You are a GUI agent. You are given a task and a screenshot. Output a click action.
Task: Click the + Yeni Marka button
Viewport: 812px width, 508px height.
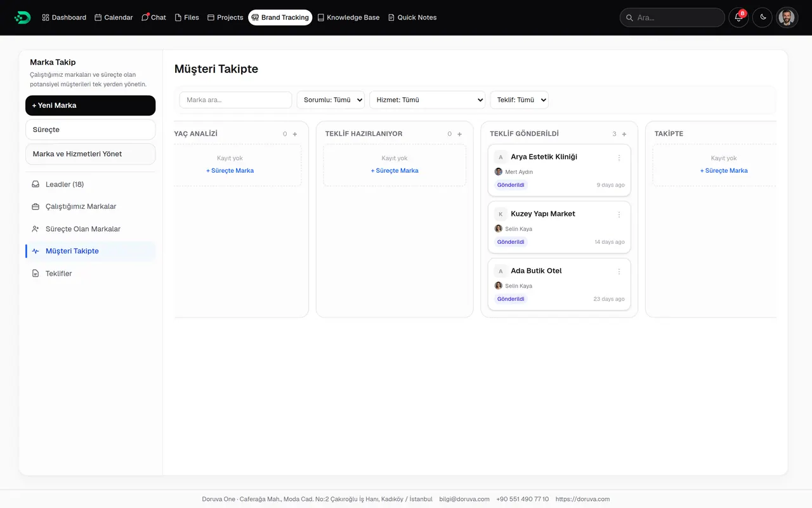[x=90, y=105]
